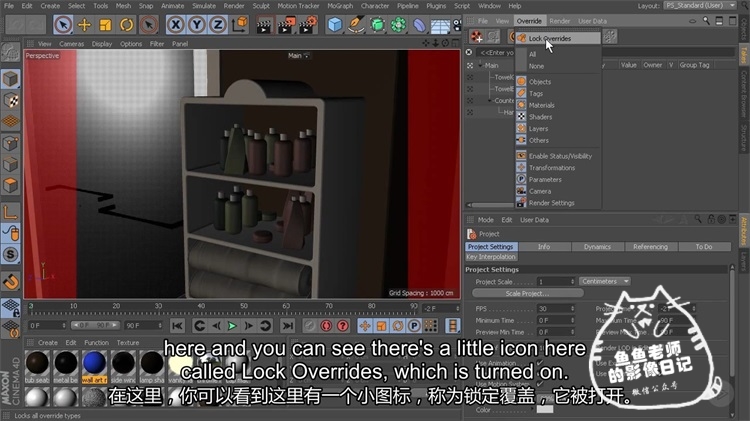750x421 pixels.
Task: Click the Play Forward button in timeline
Action: (232, 325)
